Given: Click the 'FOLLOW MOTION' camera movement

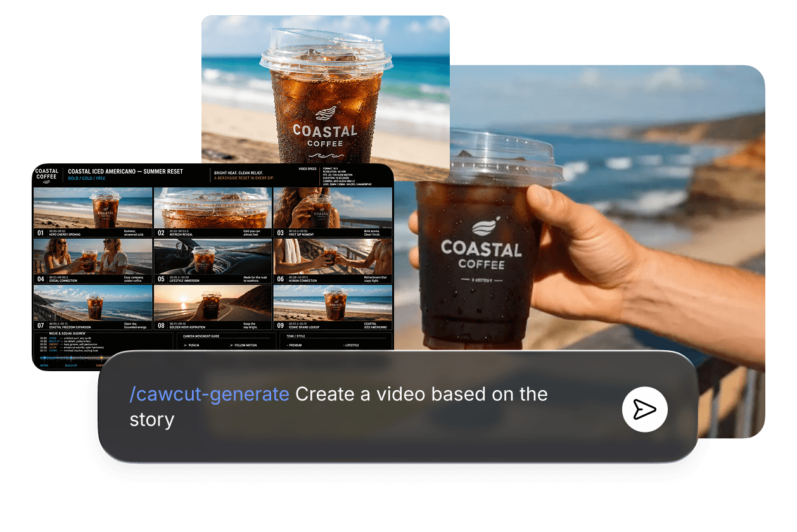Looking at the screenshot, I should pyautogui.click(x=243, y=346).
